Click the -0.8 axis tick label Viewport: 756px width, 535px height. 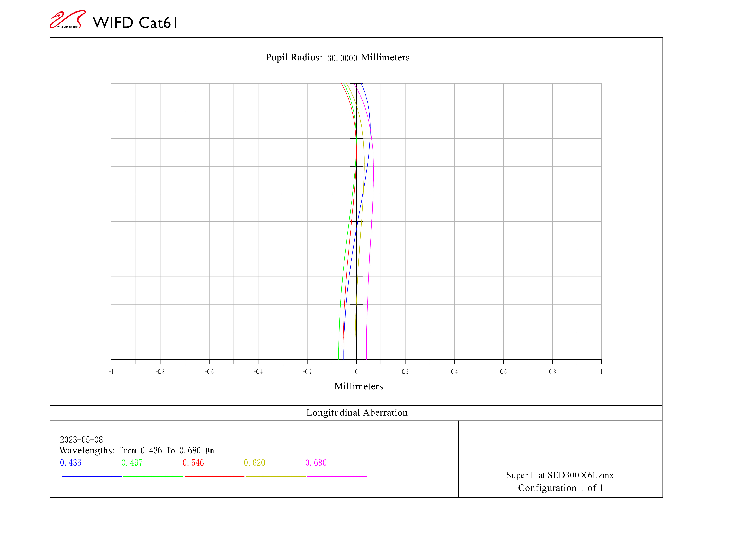point(160,372)
